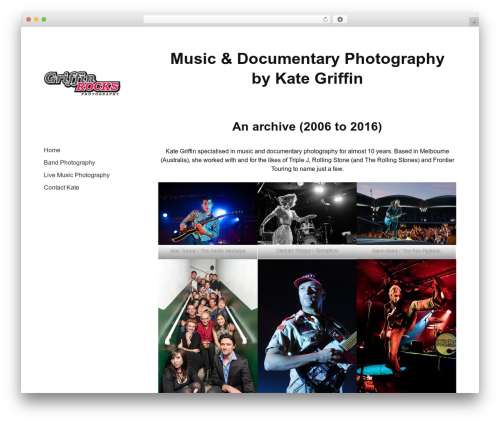Open the group staircase portrait photo

pos(208,326)
